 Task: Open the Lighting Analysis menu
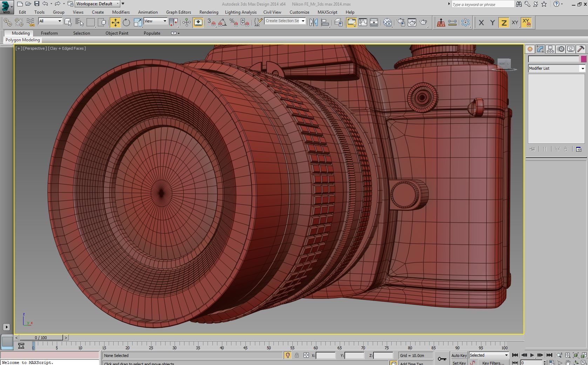(241, 12)
